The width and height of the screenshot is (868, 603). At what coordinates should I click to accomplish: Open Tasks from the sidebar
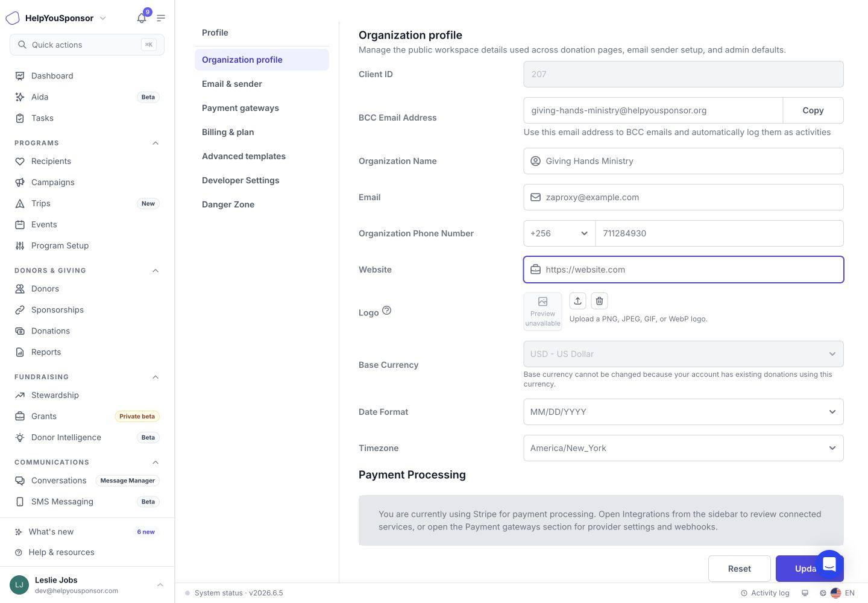point(87,118)
